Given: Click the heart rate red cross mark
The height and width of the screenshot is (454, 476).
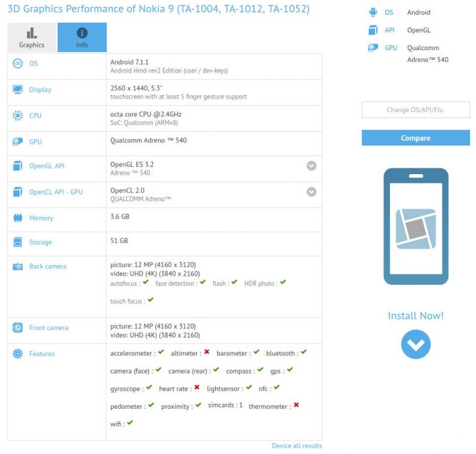Looking at the screenshot, I should [196, 387].
